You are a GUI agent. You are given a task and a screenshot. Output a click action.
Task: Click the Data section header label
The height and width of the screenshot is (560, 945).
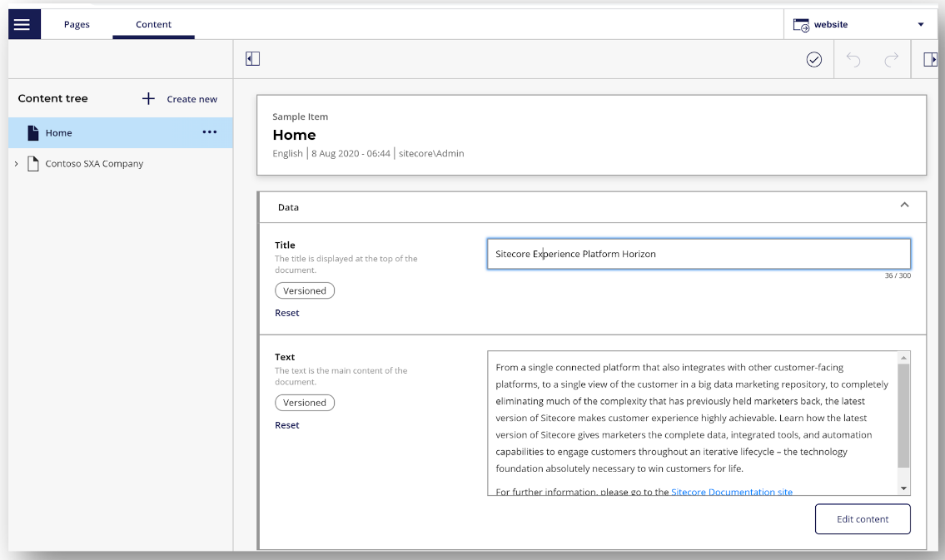pyautogui.click(x=288, y=207)
